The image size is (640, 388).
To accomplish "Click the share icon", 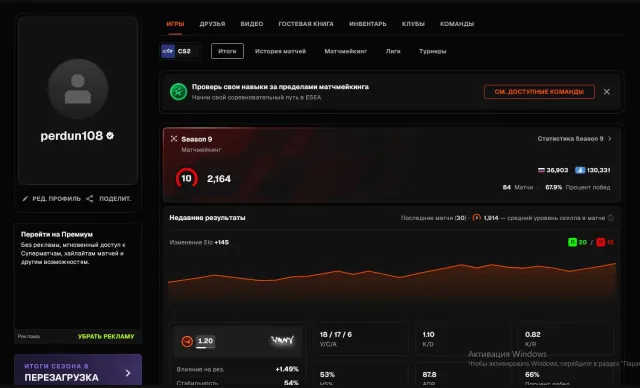I will (x=90, y=199).
